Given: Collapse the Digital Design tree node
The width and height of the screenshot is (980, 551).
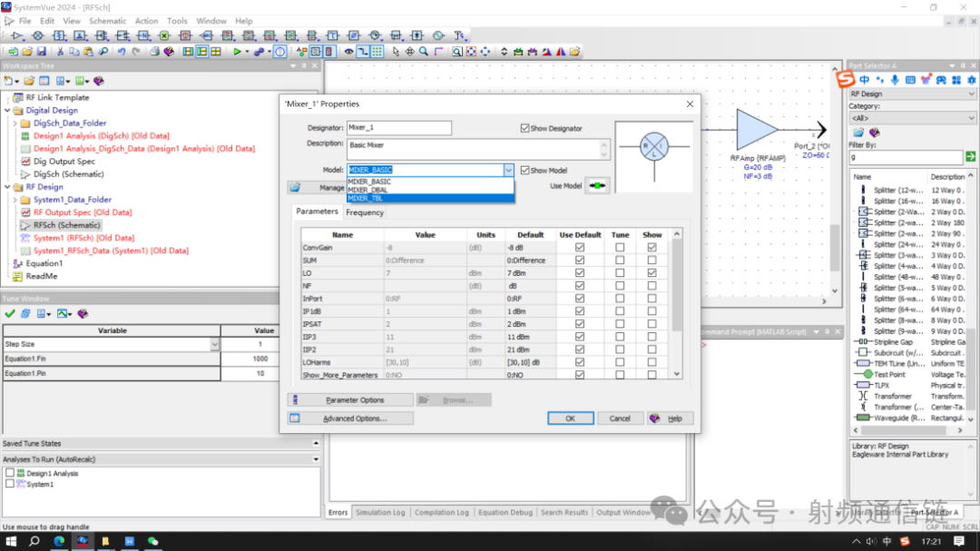Looking at the screenshot, I should point(7,111).
